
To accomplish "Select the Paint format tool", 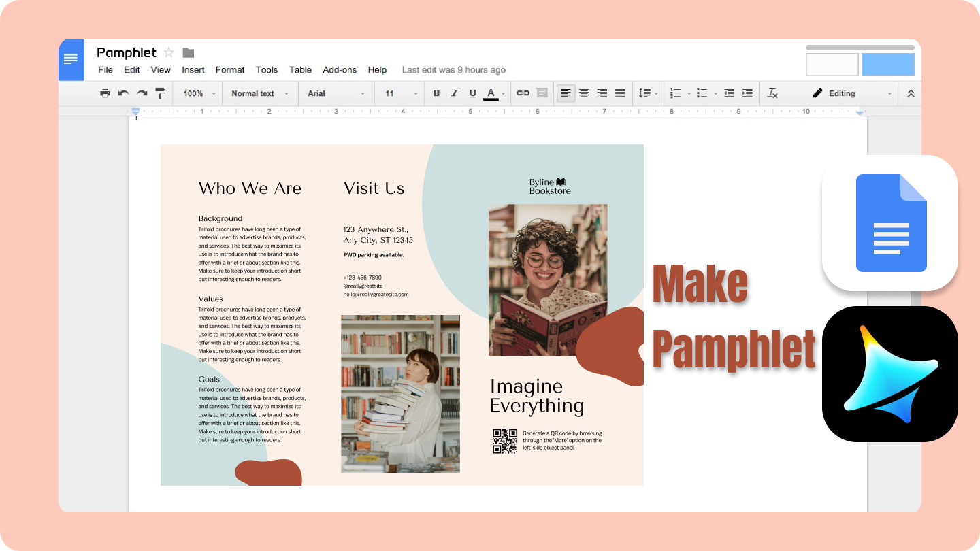I will (159, 93).
